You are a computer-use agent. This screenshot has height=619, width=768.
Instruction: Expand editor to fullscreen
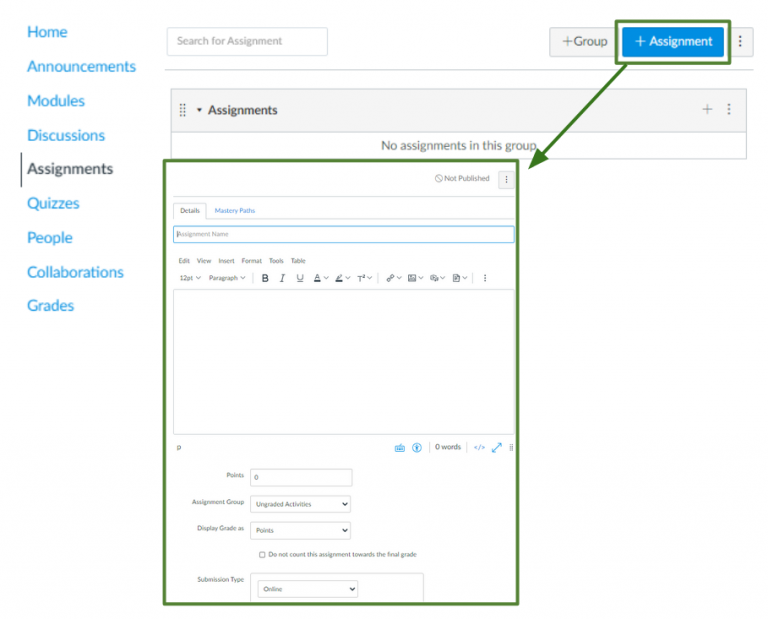[497, 448]
